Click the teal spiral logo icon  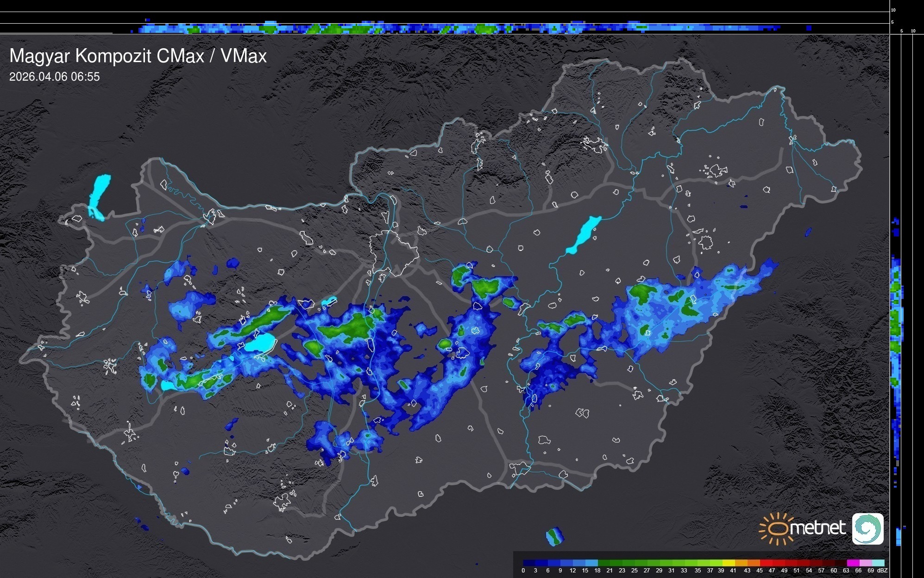click(867, 528)
